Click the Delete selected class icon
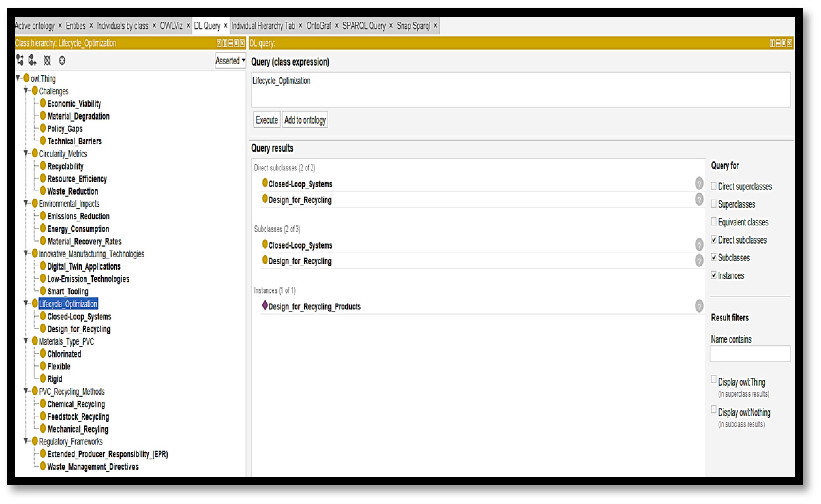The width and height of the screenshot is (821, 504). pos(47,60)
